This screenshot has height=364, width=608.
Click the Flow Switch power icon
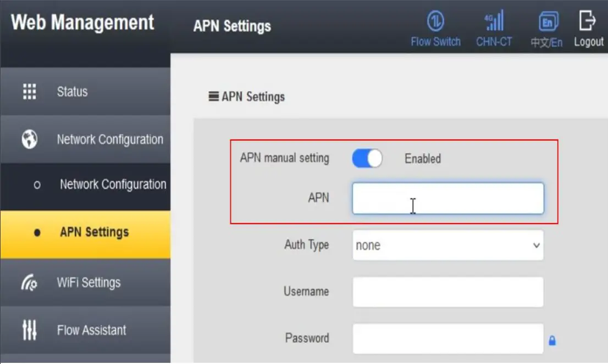click(435, 21)
